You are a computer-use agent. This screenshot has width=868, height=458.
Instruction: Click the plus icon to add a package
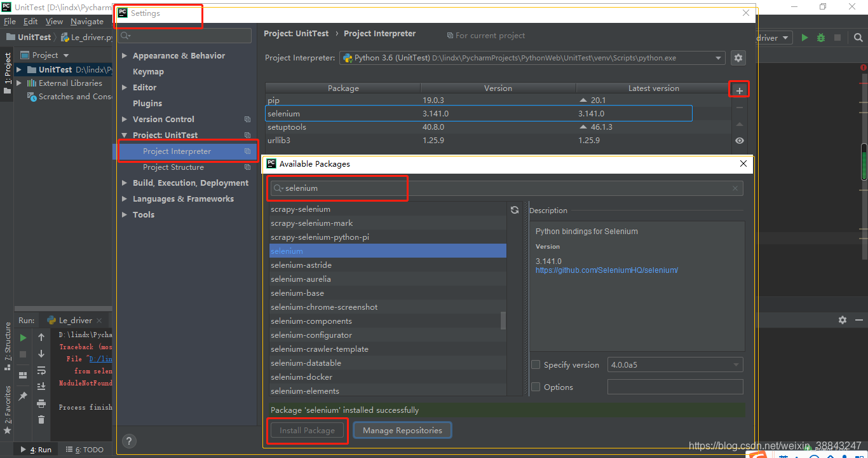[x=739, y=91]
